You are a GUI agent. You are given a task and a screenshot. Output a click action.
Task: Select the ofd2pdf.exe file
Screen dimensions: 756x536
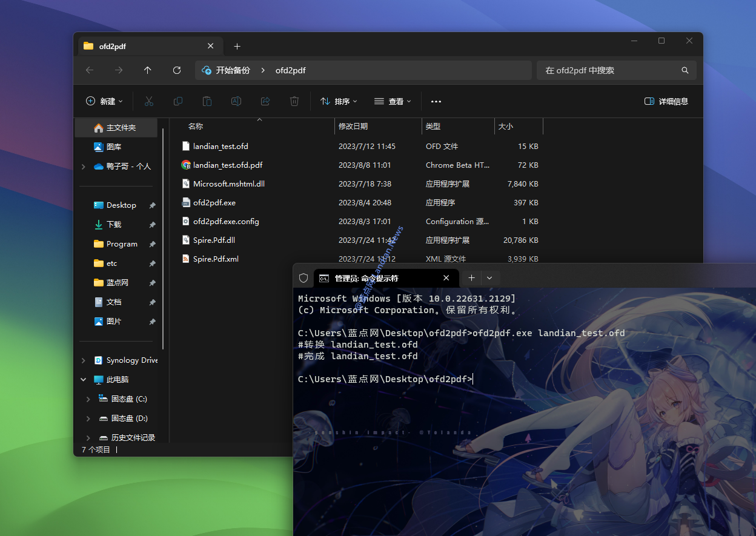point(214,203)
